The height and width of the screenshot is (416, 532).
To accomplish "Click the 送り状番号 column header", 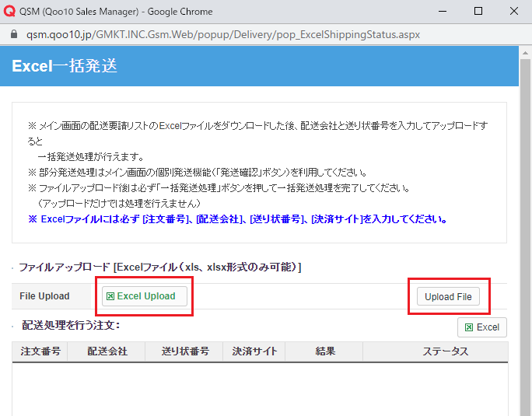I will (x=184, y=351).
